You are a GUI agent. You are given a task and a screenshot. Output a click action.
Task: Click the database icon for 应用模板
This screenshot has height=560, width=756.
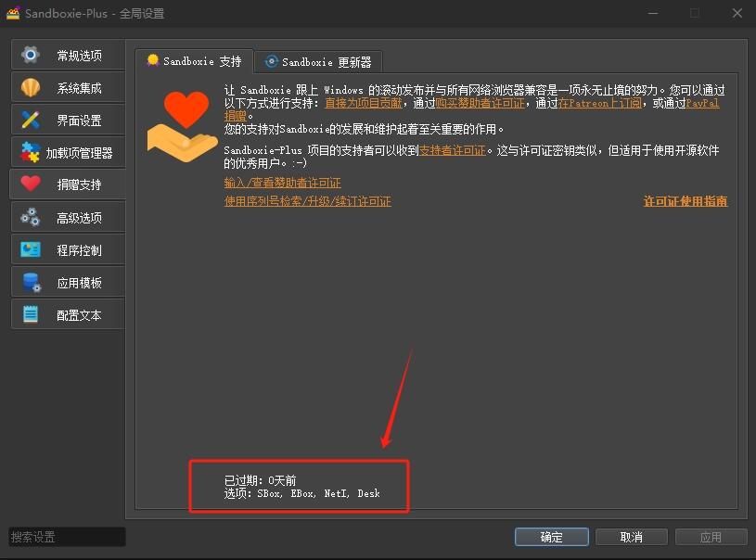click(x=32, y=283)
